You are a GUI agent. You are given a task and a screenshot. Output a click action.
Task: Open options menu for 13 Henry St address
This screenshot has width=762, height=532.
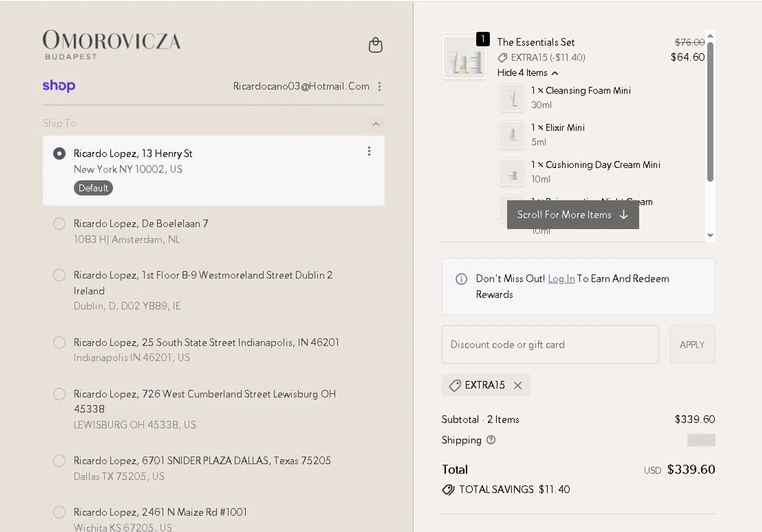(369, 151)
